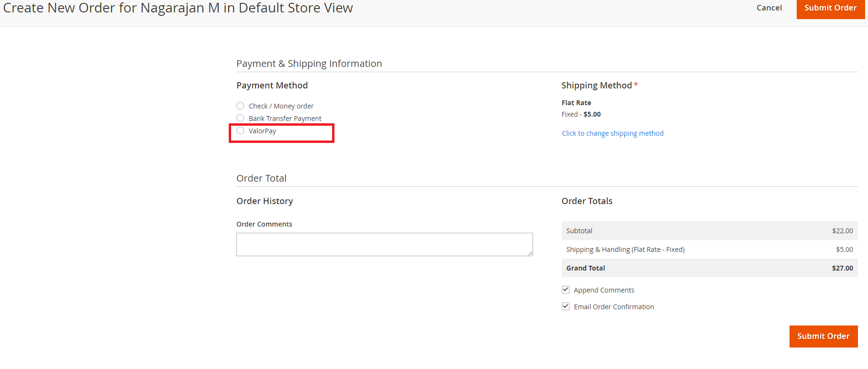Disable the Email Order Confirmation checkbox
868x369 pixels.
pyautogui.click(x=566, y=306)
